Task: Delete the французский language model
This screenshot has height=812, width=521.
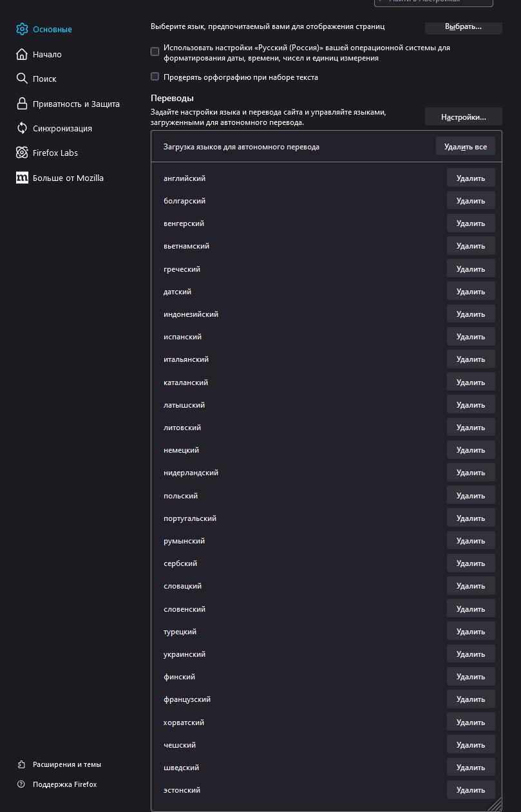Action: point(470,699)
